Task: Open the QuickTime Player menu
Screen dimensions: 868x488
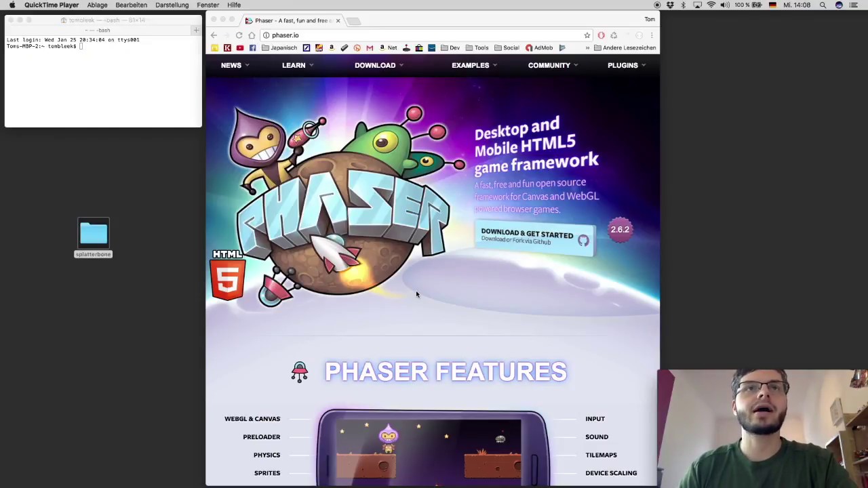Action: [52, 5]
